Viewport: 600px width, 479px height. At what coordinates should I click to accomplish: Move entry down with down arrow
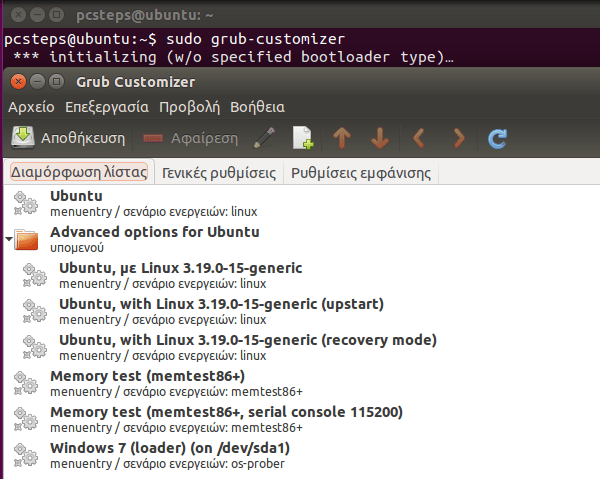pyautogui.click(x=380, y=138)
